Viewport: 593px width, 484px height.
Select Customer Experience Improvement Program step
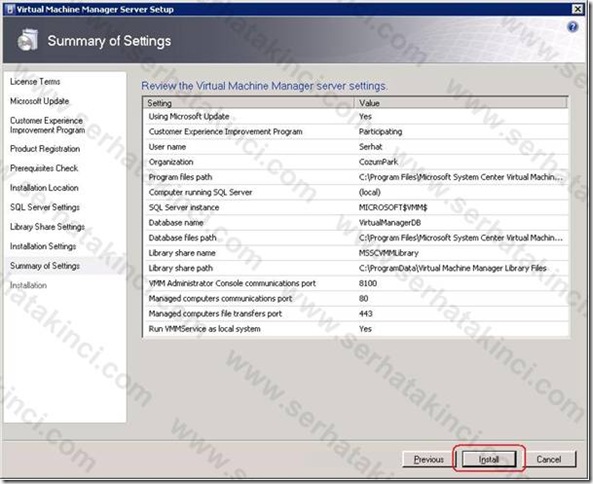pos(47,125)
